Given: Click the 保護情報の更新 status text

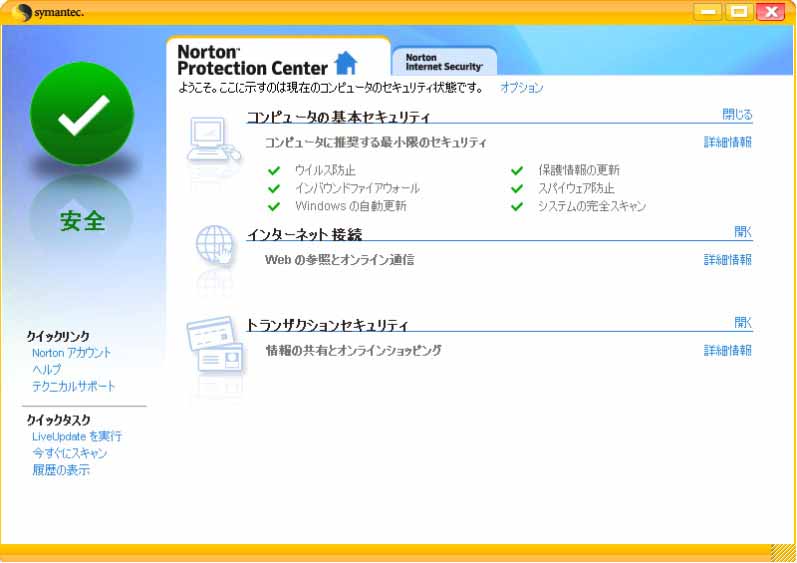Looking at the screenshot, I should [579, 170].
